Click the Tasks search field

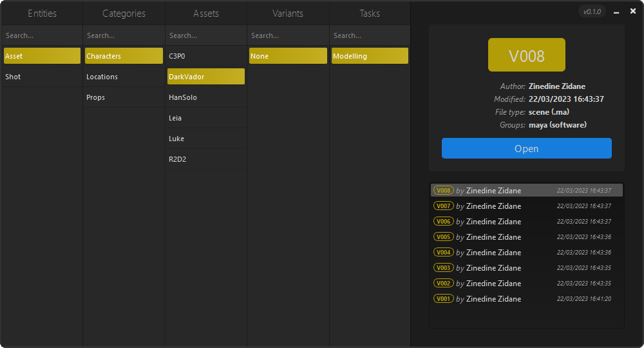370,35
